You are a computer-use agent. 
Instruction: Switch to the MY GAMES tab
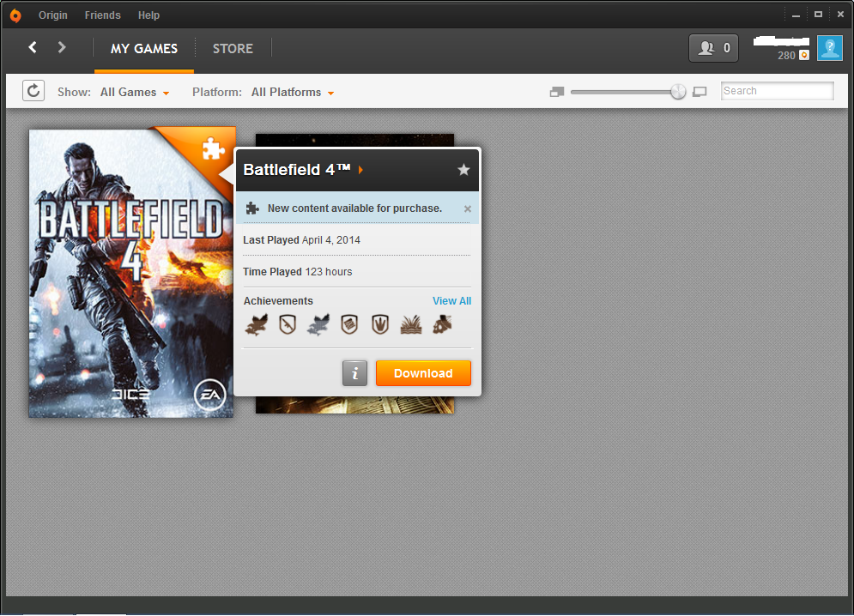[144, 49]
